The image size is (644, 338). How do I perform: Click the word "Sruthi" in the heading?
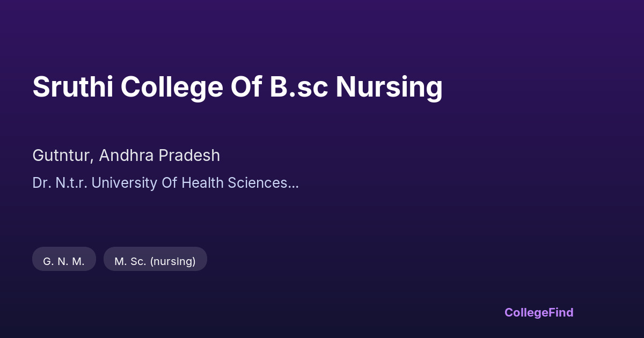[x=72, y=87]
